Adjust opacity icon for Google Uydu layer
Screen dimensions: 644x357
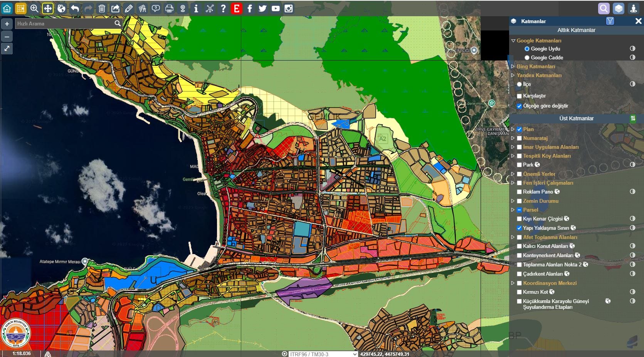(x=632, y=49)
